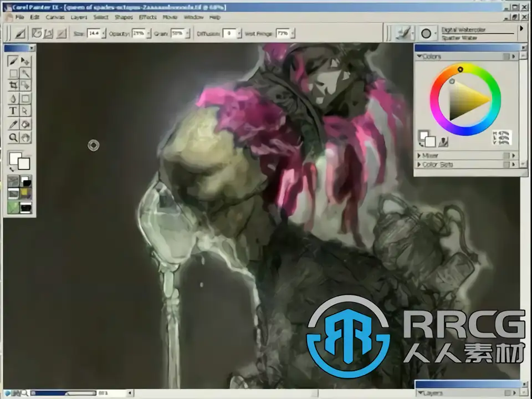532x399 pixels.
Task: Click the Opacity value field
Action: click(138, 33)
